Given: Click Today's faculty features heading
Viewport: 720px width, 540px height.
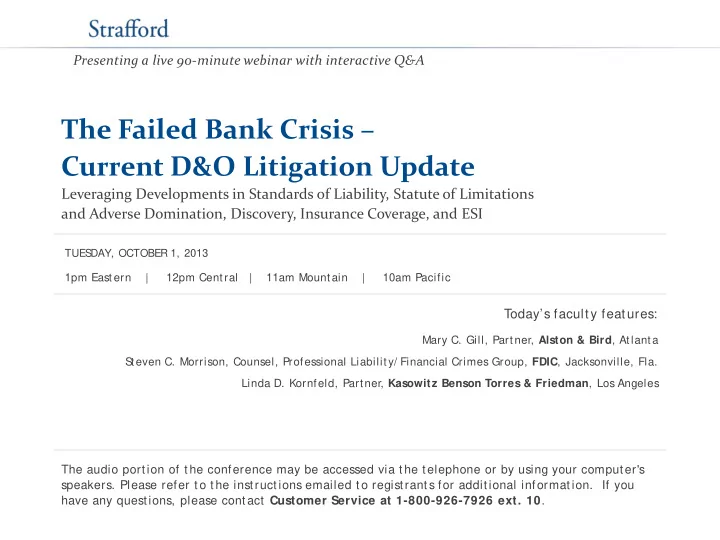Looking at the screenshot, I should [580, 314].
